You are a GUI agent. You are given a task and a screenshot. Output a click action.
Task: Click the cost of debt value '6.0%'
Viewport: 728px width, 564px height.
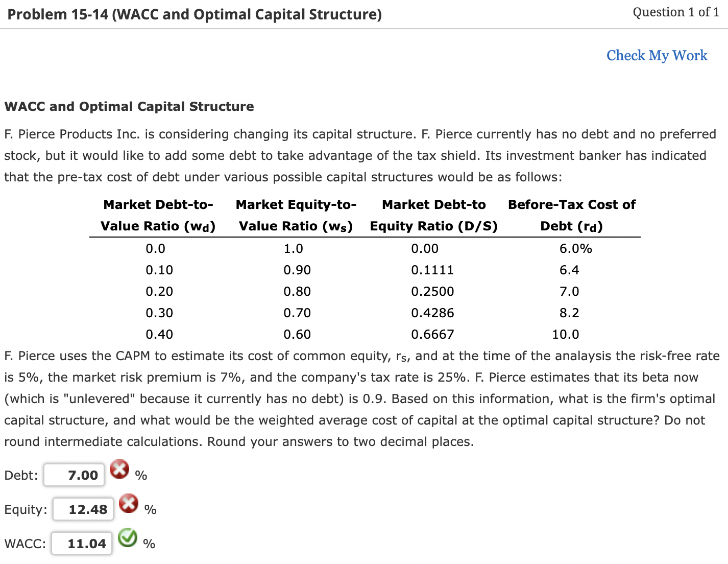(x=576, y=249)
